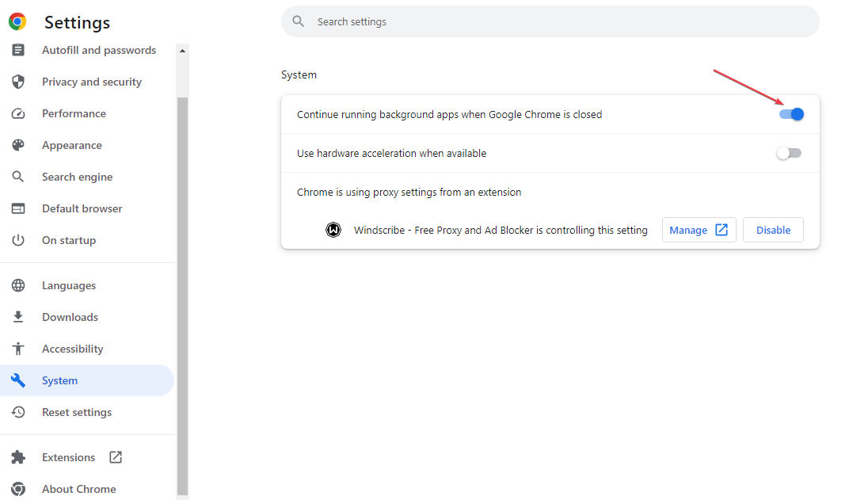Screen dimensions: 868x500
Task: Click Manage for the Windscribe extension
Action: [x=699, y=230]
